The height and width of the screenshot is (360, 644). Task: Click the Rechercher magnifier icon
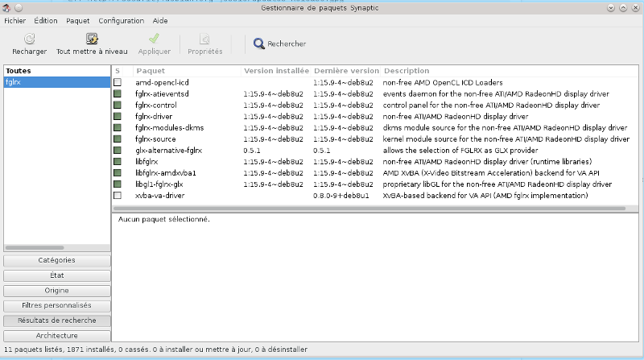(x=259, y=44)
